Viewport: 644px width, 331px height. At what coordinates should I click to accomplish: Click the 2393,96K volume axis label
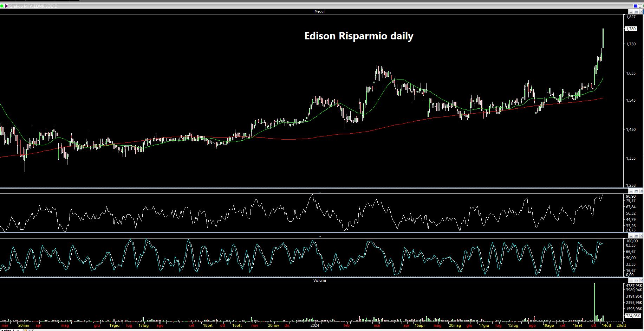634,303
